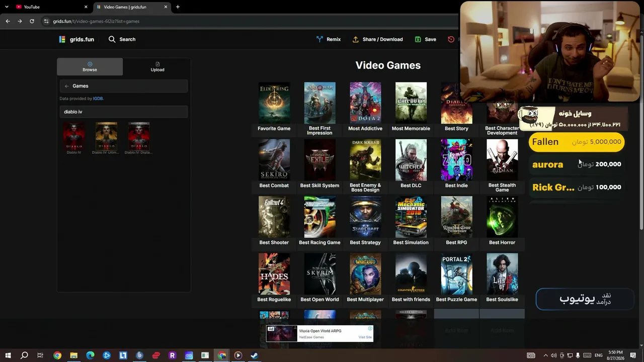Open a new browser tab
Screen dimensions: 644x362
[178, 7]
